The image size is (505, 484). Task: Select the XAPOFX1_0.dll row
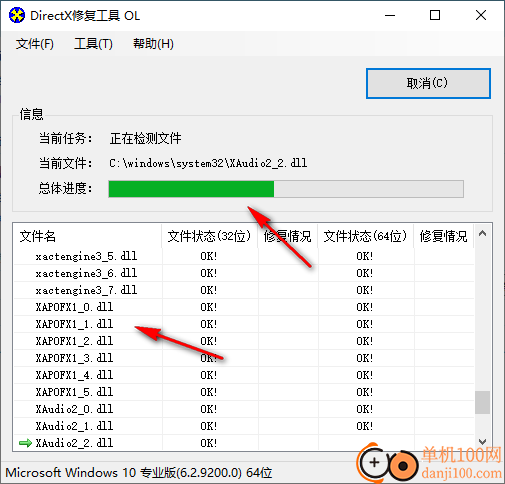click(x=244, y=307)
